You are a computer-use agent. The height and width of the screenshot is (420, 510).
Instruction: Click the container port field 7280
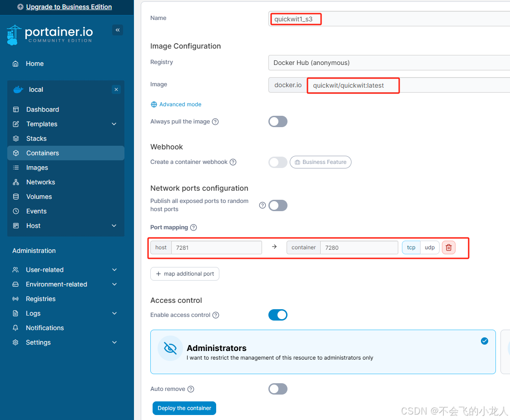359,247
